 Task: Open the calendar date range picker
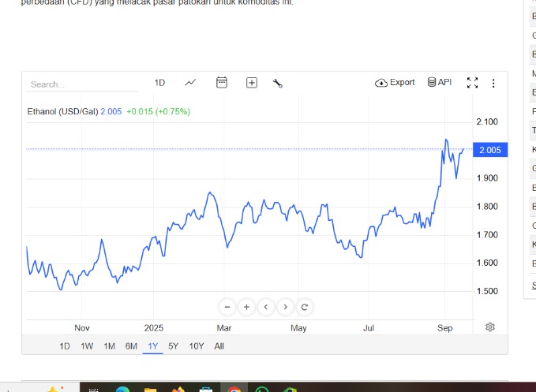222,83
